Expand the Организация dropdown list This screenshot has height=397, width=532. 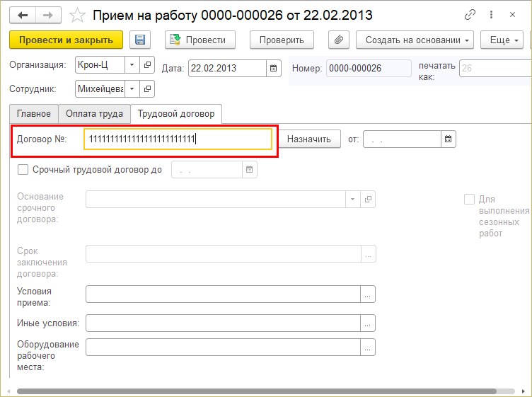(132, 65)
